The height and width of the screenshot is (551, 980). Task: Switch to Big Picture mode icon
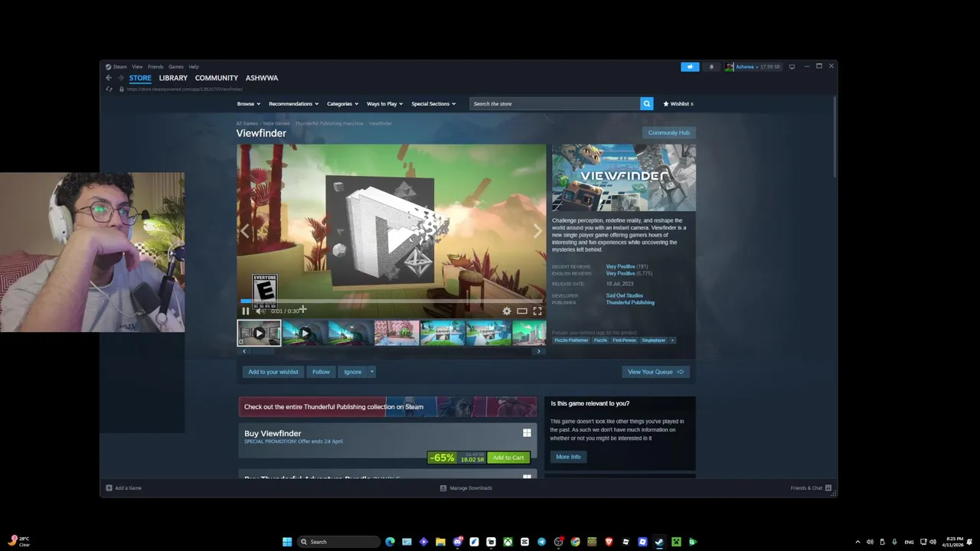792,67
